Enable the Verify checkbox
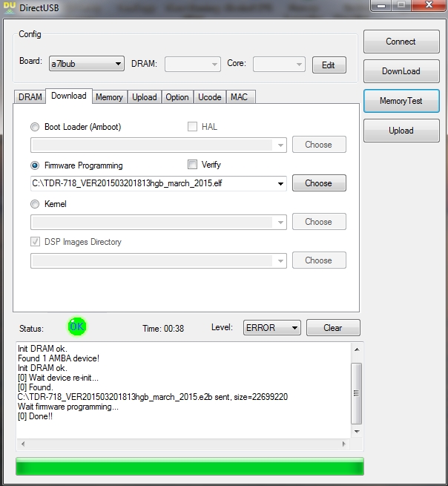 pos(192,165)
